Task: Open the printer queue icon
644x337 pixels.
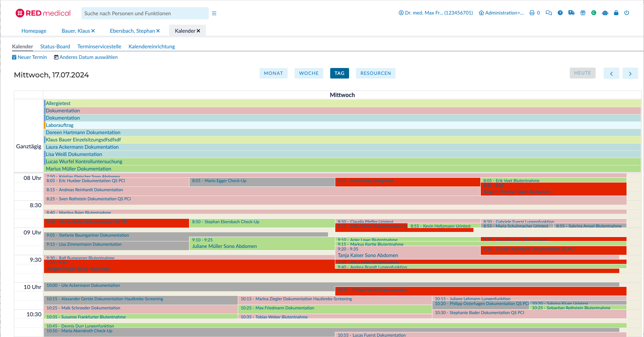Action: (532, 13)
